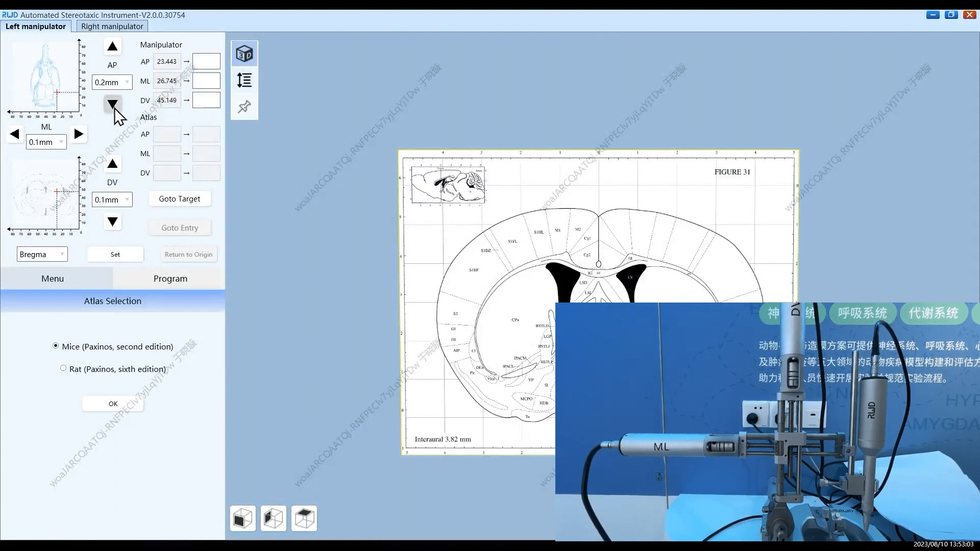Open the 0.2mm AP step dropdown
The width and height of the screenshot is (980, 551).
click(112, 82)
